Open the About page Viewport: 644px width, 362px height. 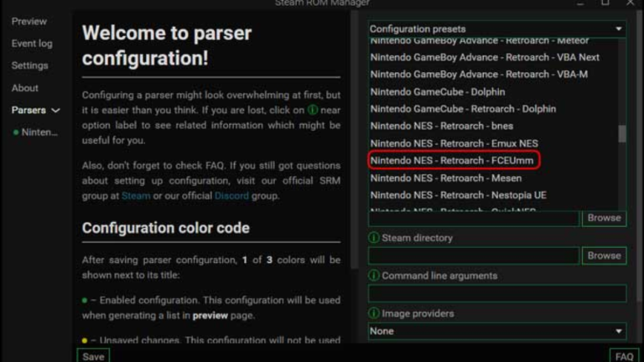click(24, 88)
